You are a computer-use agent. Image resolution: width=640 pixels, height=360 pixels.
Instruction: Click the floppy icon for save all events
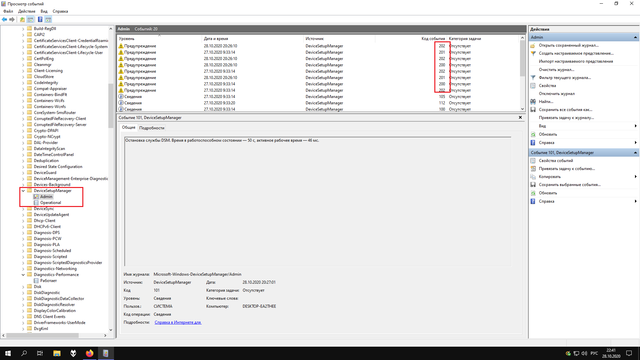pos(533,110)
